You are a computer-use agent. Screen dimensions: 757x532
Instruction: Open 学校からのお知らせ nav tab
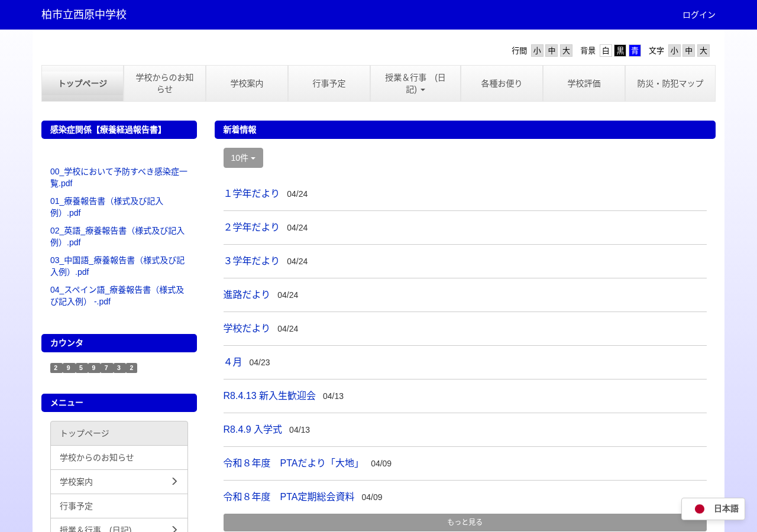[x=164, y=83]
